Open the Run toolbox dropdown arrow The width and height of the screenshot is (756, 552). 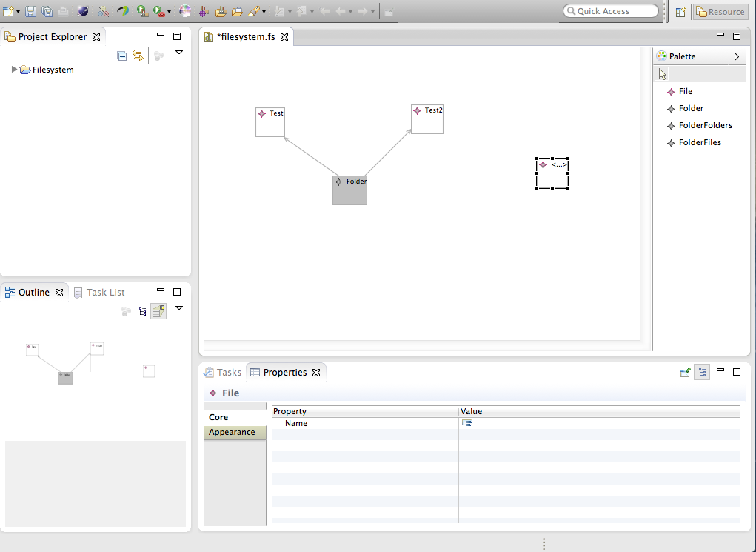pyautogui.click(x=169, y=12)
